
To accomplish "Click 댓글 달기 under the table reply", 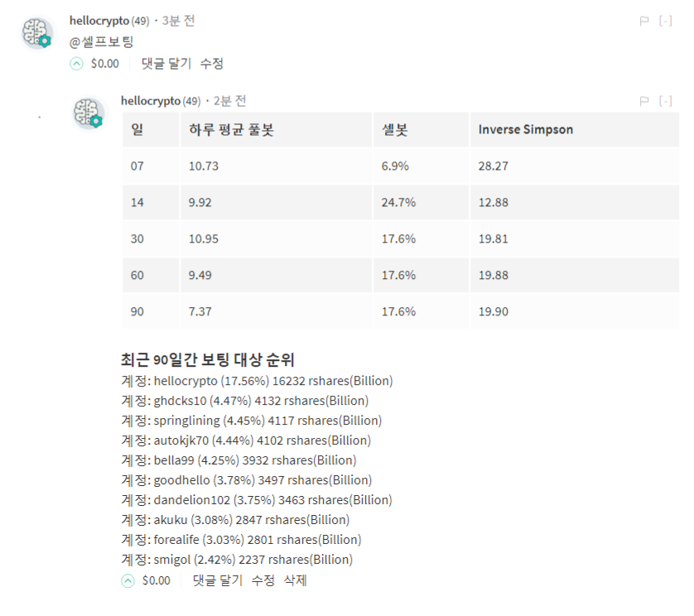I will coord(217,580).
